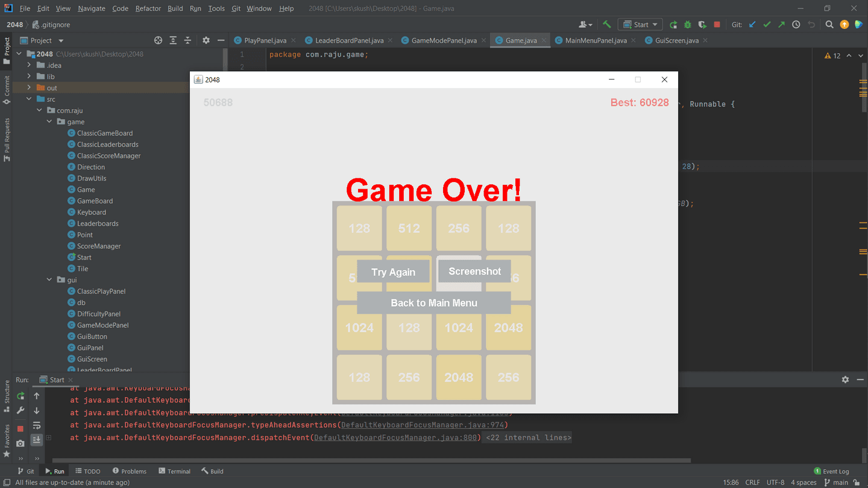This screenshot has height=488, width=868.
Task: Open Terminal tool window tab
Action: [174, 471]
